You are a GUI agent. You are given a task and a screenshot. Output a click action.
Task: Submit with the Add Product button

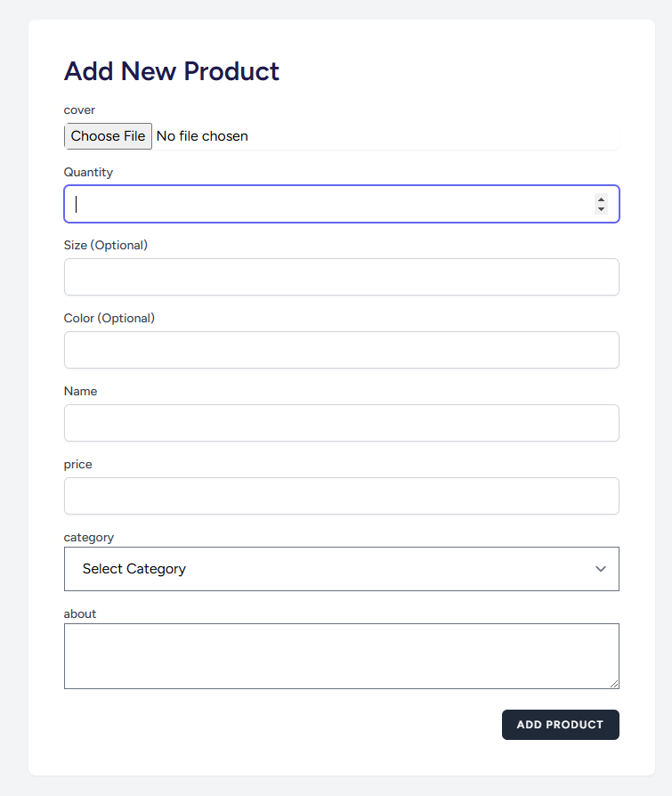click(560, 725)
